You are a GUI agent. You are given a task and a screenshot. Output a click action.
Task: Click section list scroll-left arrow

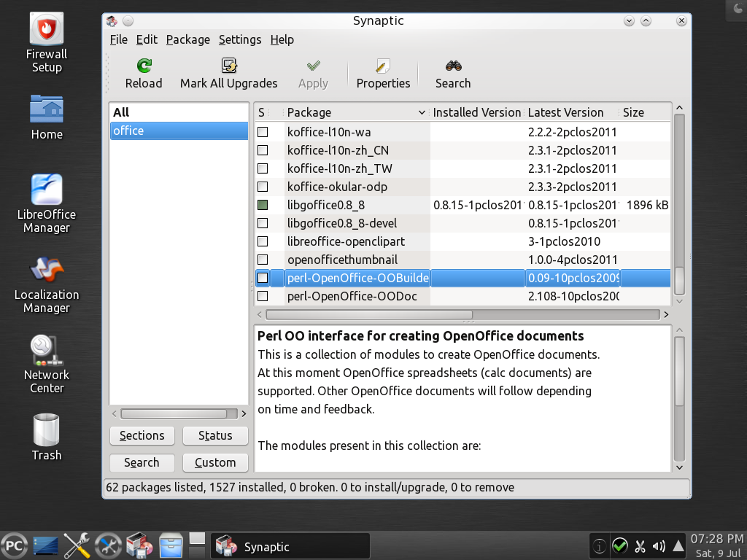(115, 414)
